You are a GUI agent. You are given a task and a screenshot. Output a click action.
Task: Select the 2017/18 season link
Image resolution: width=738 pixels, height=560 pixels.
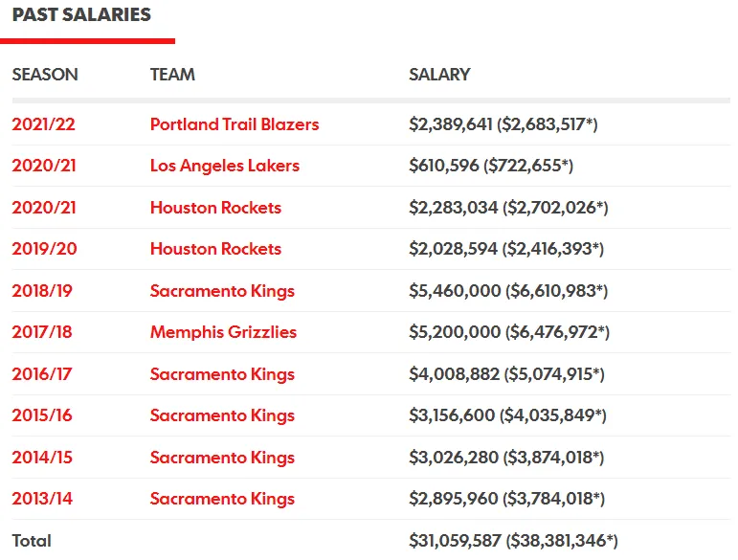[x=42, y=332]
